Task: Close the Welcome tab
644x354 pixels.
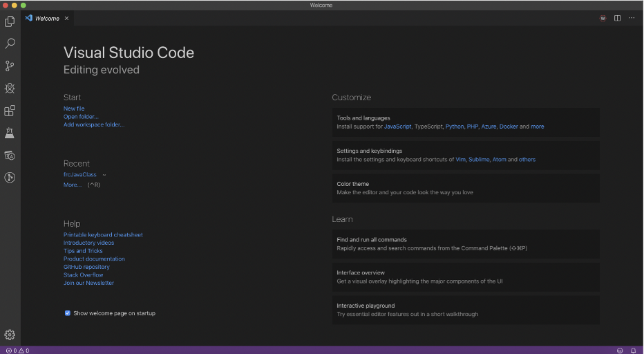Action: pos(66,18)
